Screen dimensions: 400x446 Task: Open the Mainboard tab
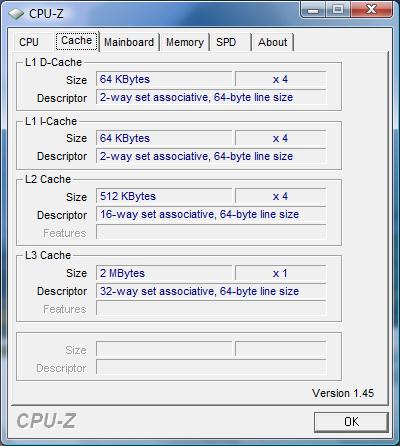(129, 42)
